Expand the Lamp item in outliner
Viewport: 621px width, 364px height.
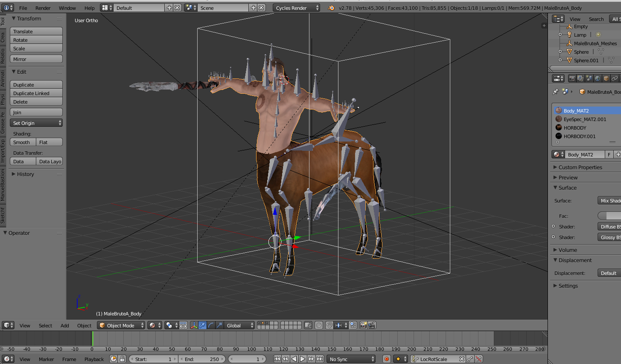tap(560, 35)
